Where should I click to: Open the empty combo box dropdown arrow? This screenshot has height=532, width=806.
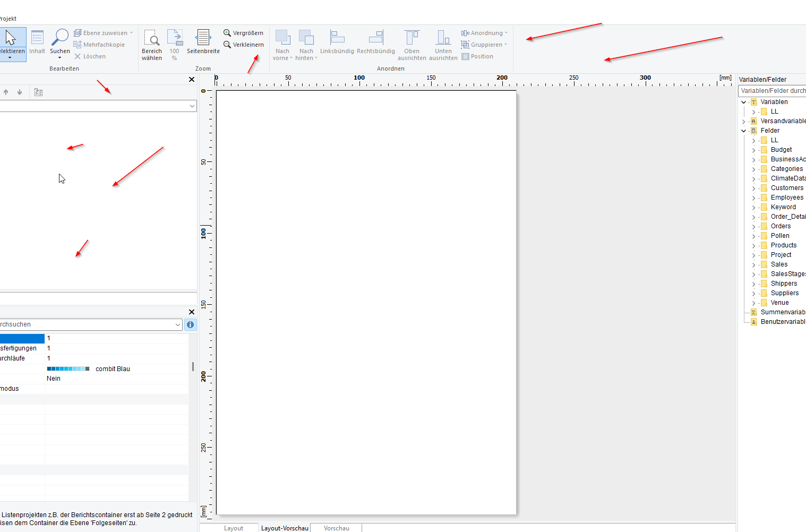click(192, 106)
